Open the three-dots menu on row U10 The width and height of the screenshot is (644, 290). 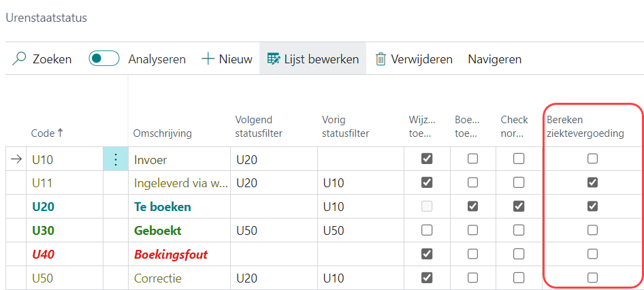[x=115, y=159]
